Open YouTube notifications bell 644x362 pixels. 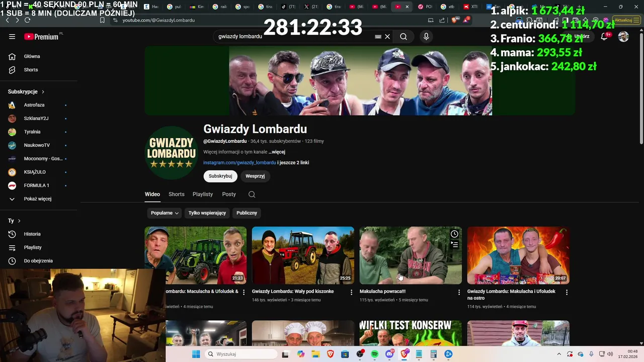coord(604,37)
